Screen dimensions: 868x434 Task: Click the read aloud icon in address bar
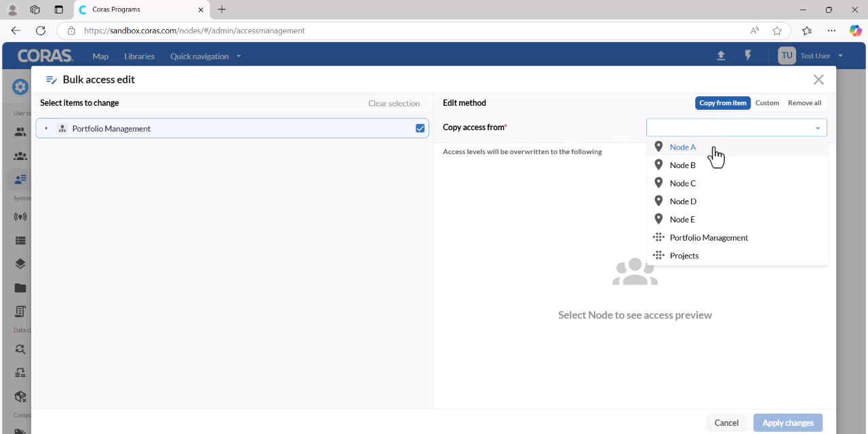pos(755,31)
